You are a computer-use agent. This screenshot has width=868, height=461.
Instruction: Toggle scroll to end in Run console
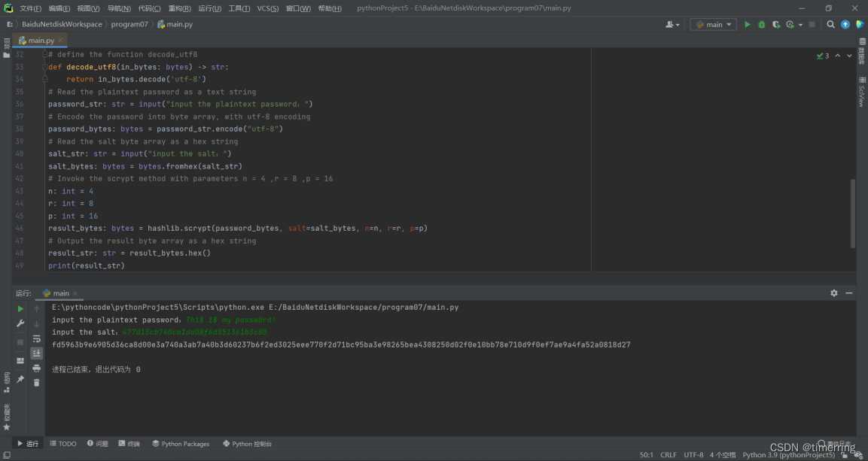tap(37, 353)
